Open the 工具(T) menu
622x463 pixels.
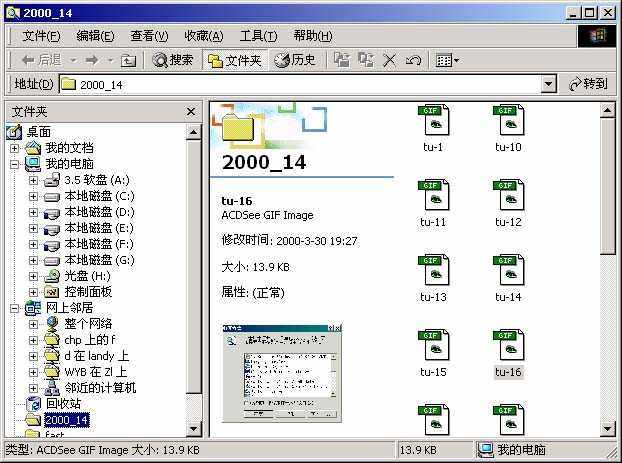[x=258, y=36]
